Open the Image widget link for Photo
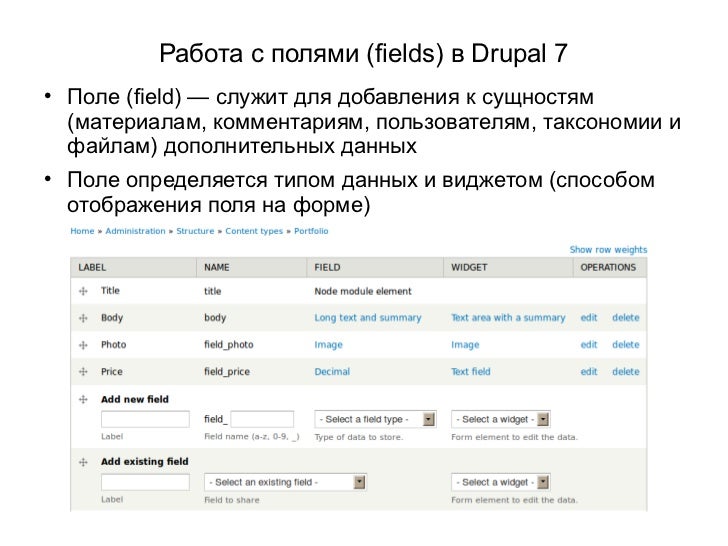Viewport: 728px width, 546px height. pyautogui.click(x=465, y=344)
